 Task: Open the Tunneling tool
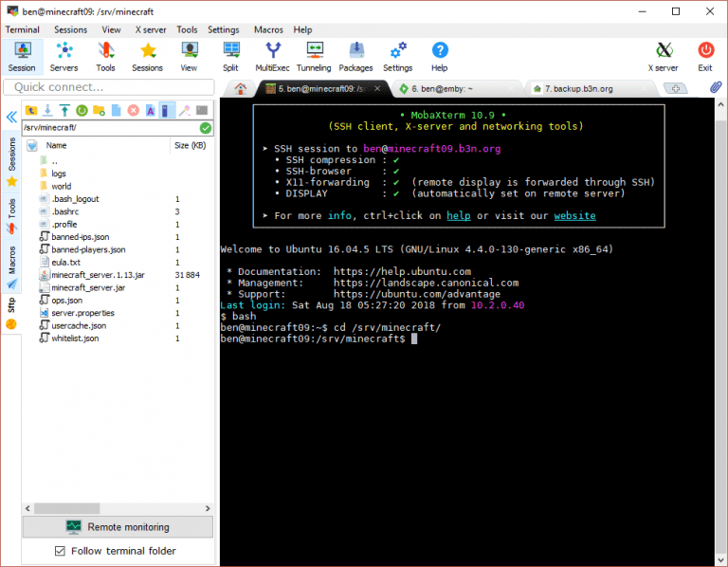click(x=314, y=55)
